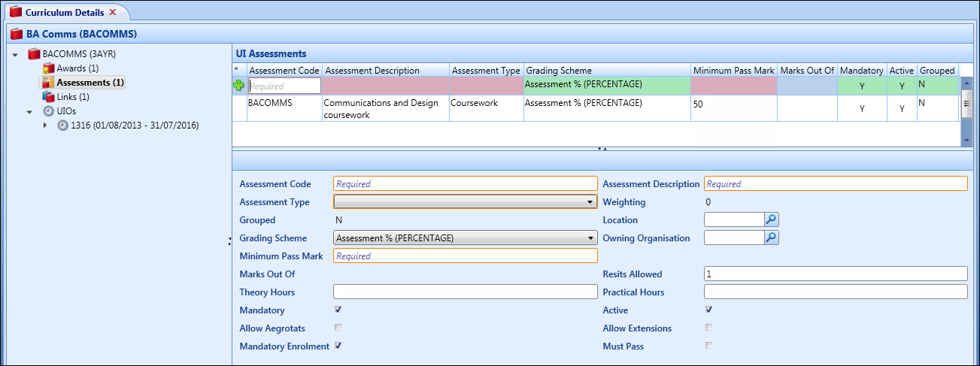Toggle the Mandatory Enrolment checkbox

[x=338, y=346]
